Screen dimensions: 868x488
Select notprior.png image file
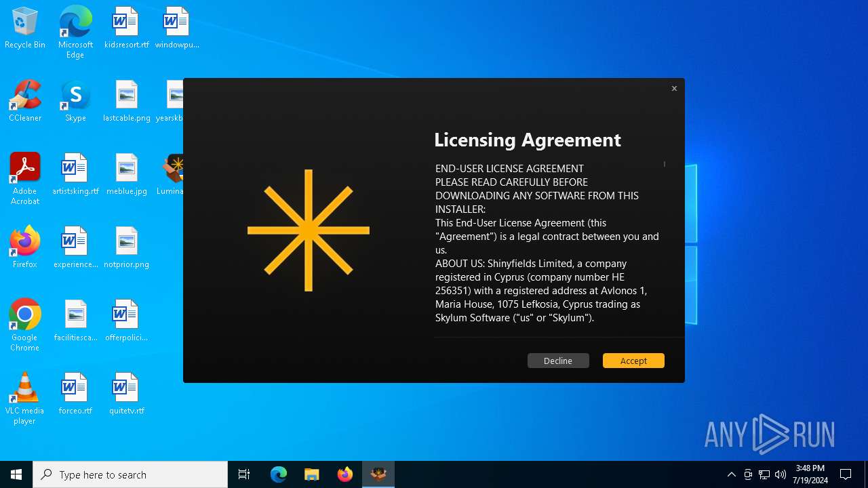126,248
